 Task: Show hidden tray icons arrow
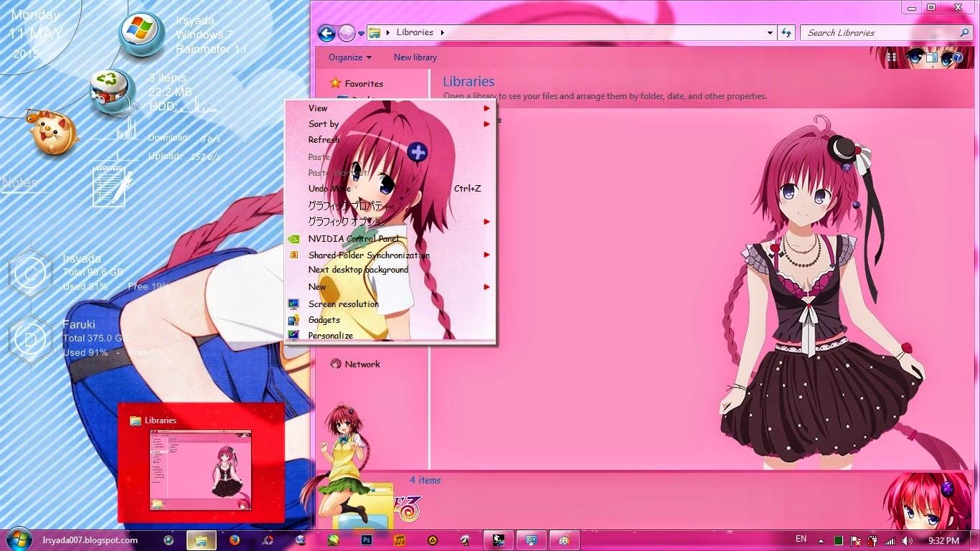tap(822, 540)
